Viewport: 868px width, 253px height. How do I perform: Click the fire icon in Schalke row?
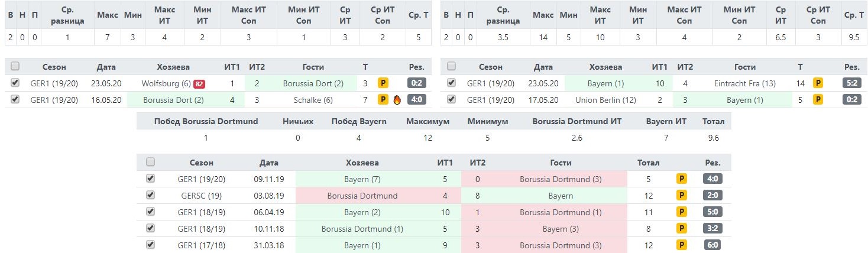pyautogui.click(x=397, y=100)
